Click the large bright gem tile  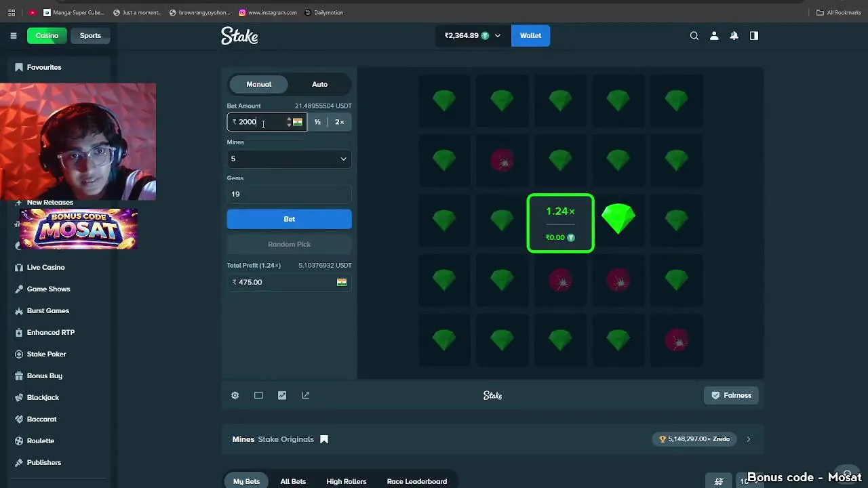tap(618, 220)
